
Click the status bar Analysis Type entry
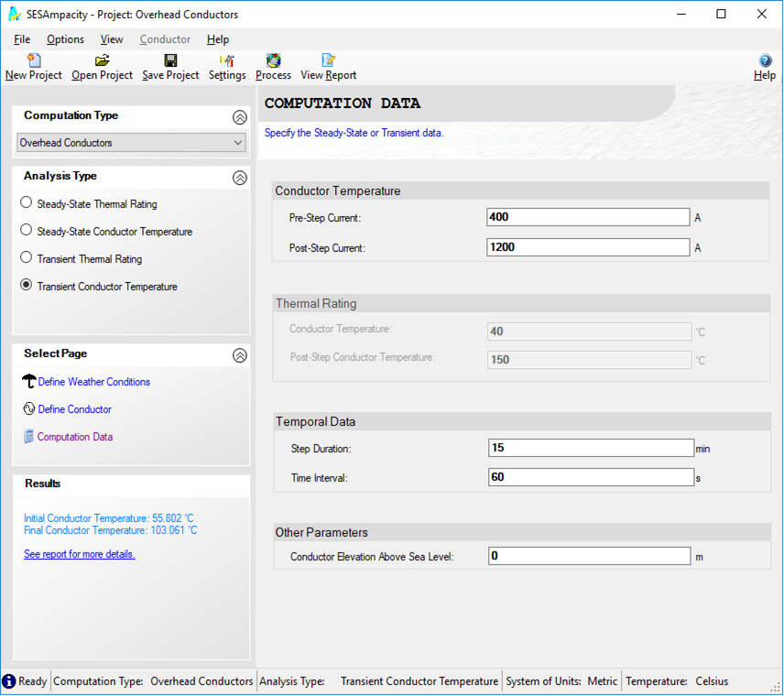378,681
